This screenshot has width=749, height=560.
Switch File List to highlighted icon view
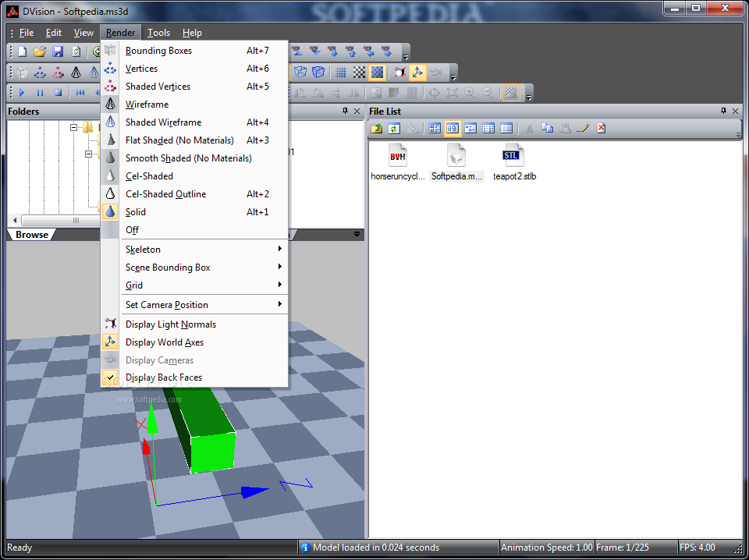(453, 129)
